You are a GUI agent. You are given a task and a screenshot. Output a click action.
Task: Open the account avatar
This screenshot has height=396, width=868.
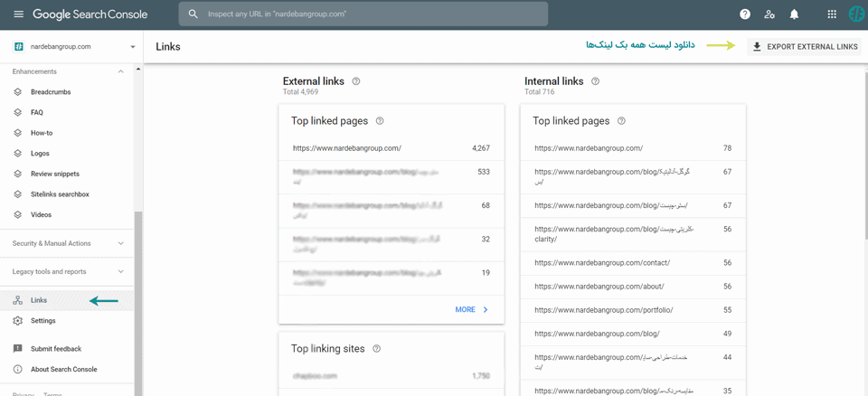tap(856, 14)
